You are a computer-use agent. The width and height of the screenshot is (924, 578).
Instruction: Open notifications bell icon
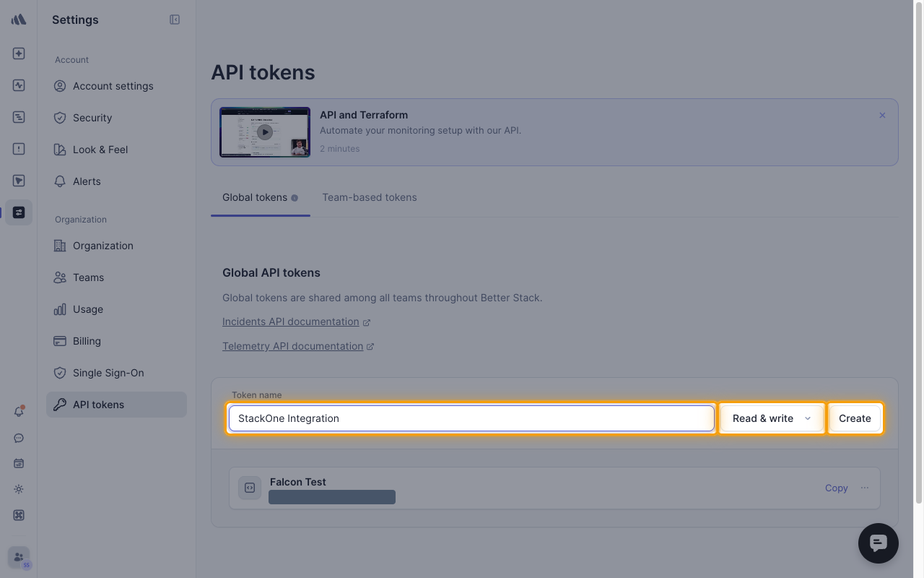point(19,412)
